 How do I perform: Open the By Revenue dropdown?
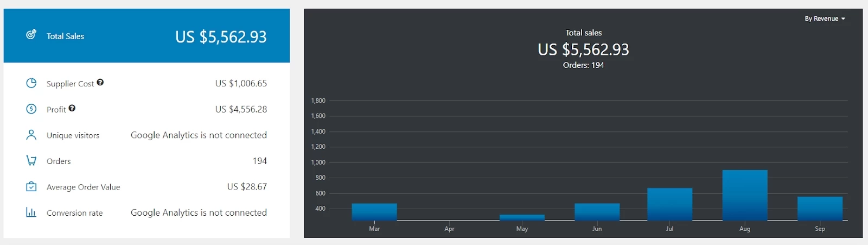pyautogui.click(x=825, y=18)
